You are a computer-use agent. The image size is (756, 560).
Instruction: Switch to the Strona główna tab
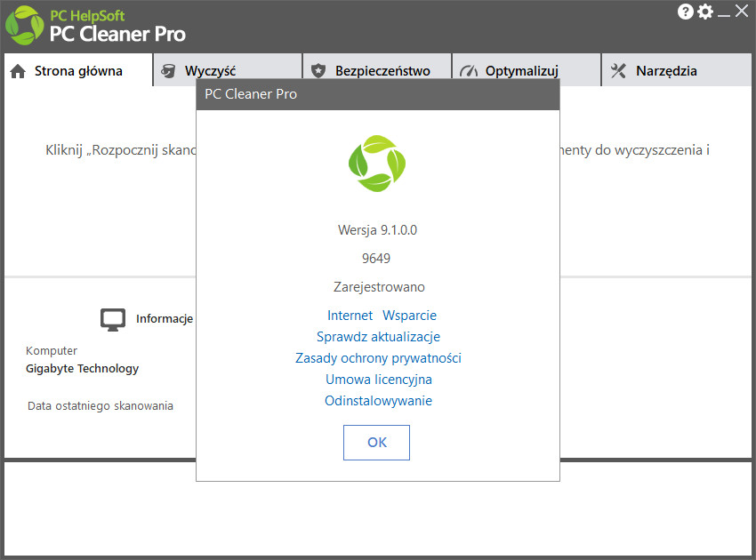78,70
